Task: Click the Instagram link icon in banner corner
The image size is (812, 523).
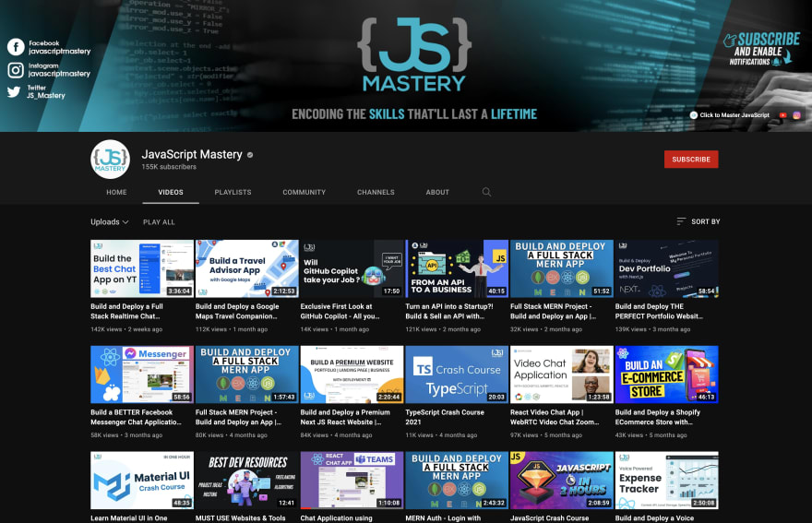Action: 796,115
